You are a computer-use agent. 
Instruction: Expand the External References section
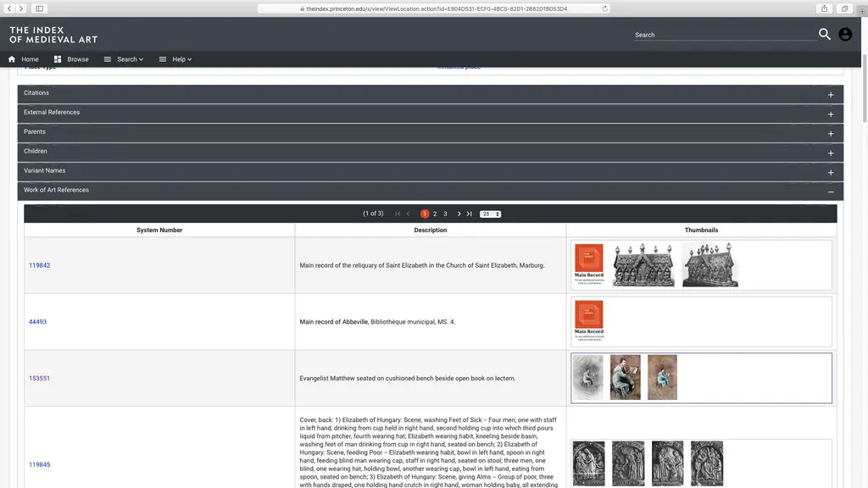[831, 114]
